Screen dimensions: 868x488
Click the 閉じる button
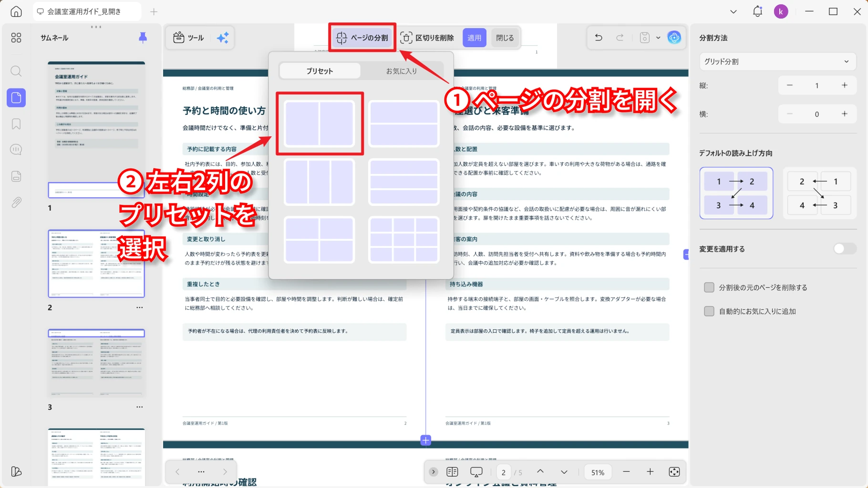[x=505, y=38]
